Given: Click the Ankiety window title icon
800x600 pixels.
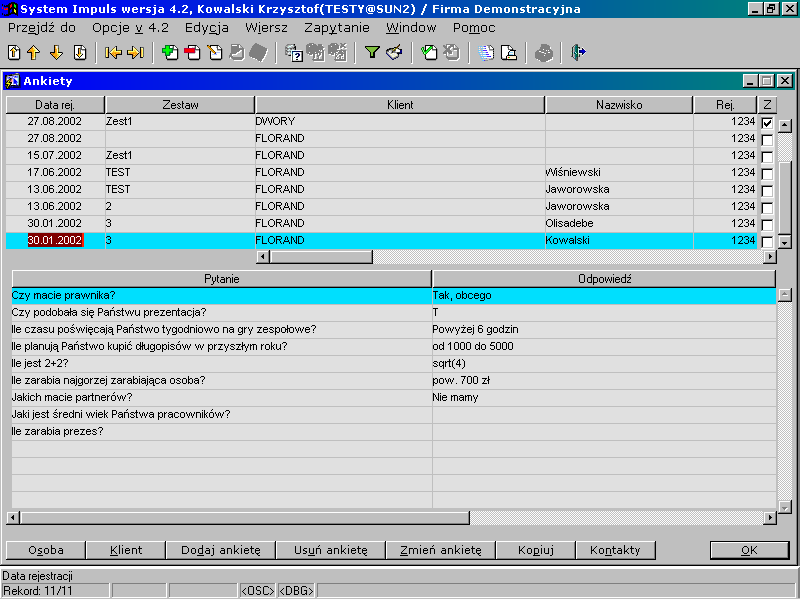Looking at the screenshot, I should (x=12, y=81).
